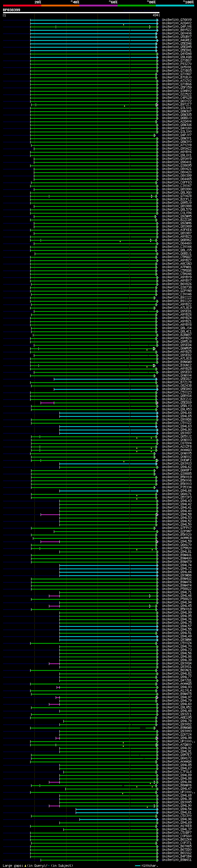
Task: Click UniRef100_Q94L66 label
Action: [x=177, y=491]
